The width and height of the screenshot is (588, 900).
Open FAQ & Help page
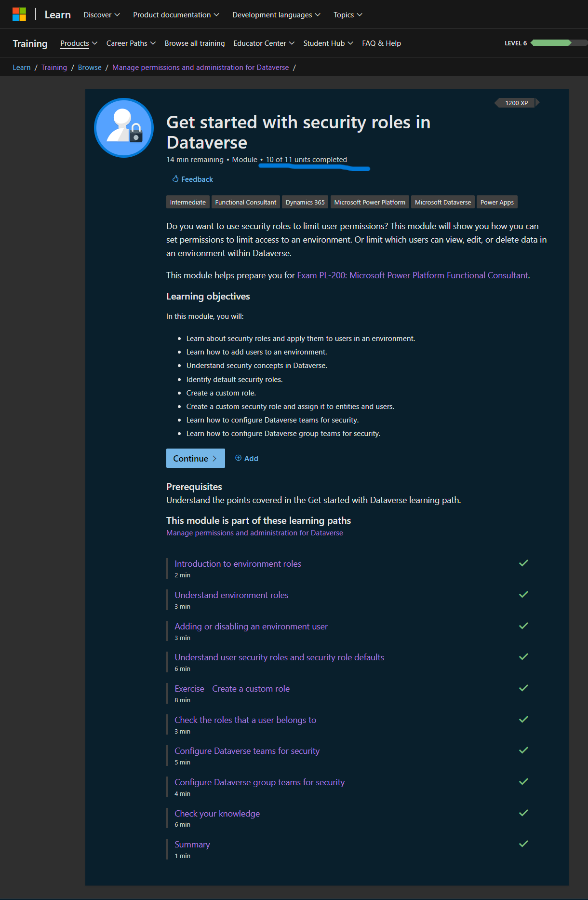[382, 43]
